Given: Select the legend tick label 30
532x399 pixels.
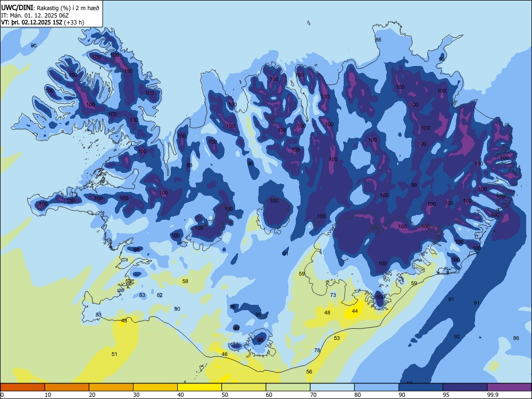Looking at the screenshot, I should 136,395.
